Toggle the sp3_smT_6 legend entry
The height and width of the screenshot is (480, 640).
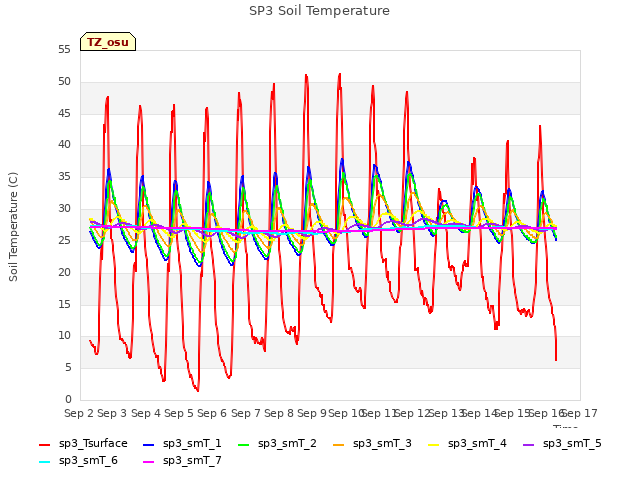point(78,460)
